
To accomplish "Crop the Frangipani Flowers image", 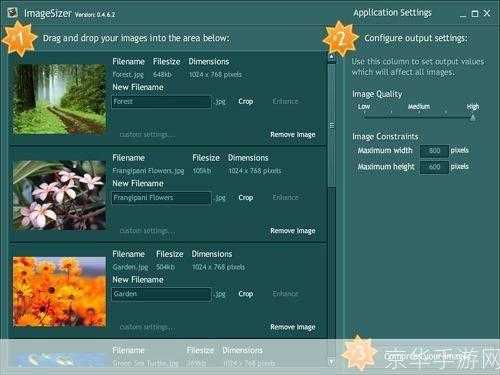I will pyautogui.click(x=246, y=198).
